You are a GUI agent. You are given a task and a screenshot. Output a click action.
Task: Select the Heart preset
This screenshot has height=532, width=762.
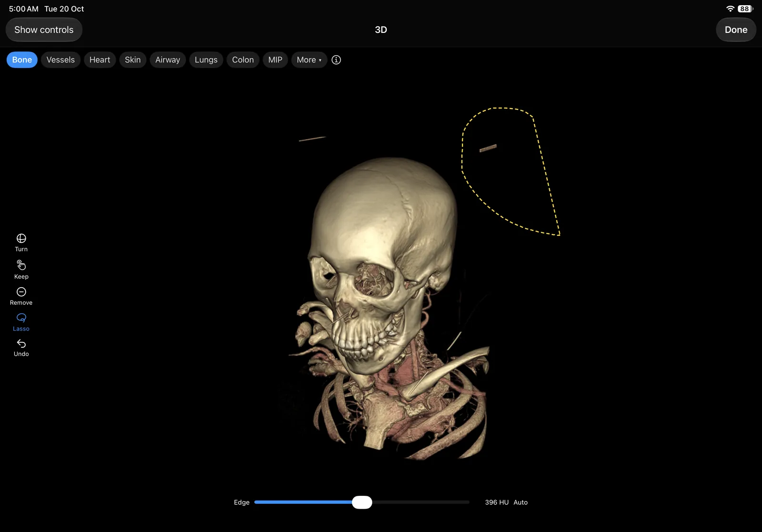tap(100, 60)
